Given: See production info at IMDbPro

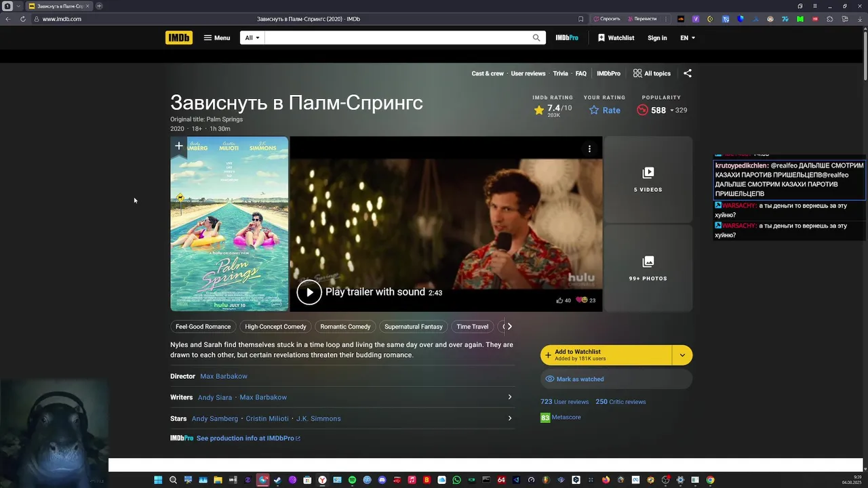Looking at the screenshot, I should tap(248, 439).
